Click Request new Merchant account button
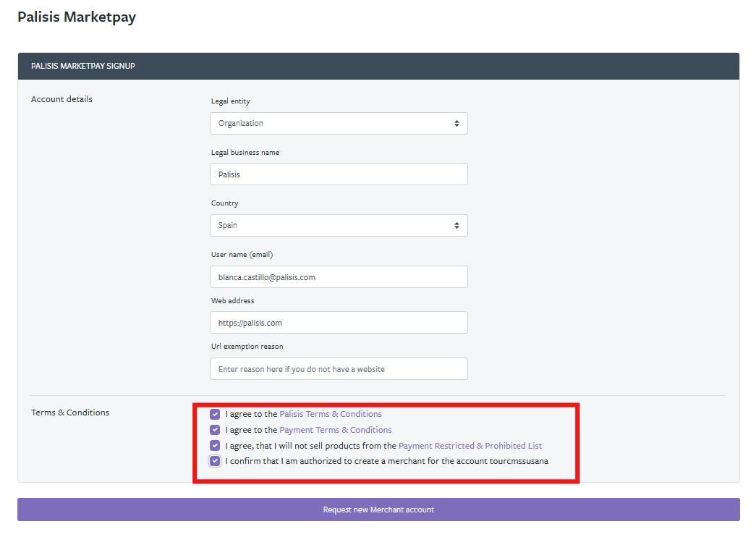This screenshot has height=537, width=756. (378, 509)
